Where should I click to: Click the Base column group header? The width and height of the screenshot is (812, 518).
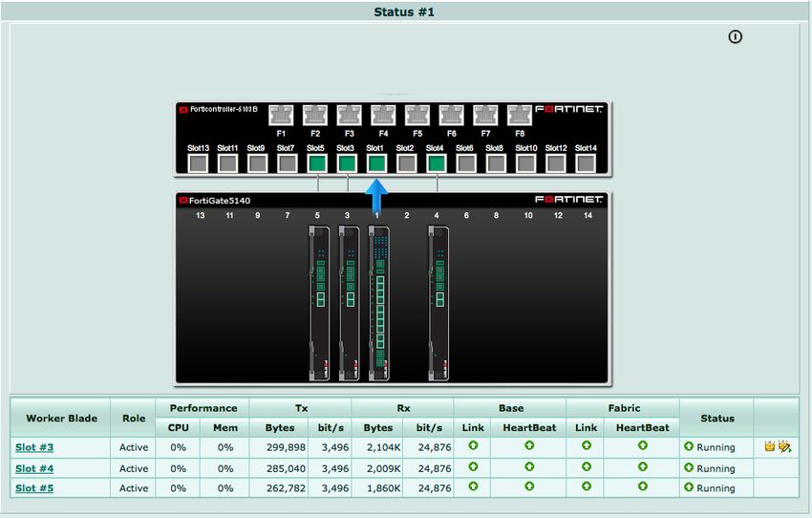(x=511, y=408)
